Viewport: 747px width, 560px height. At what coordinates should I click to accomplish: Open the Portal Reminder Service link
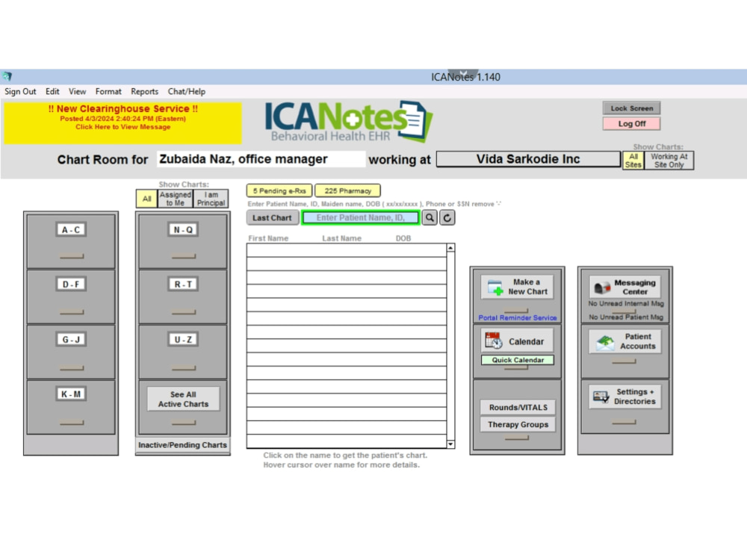pos(518,317)
